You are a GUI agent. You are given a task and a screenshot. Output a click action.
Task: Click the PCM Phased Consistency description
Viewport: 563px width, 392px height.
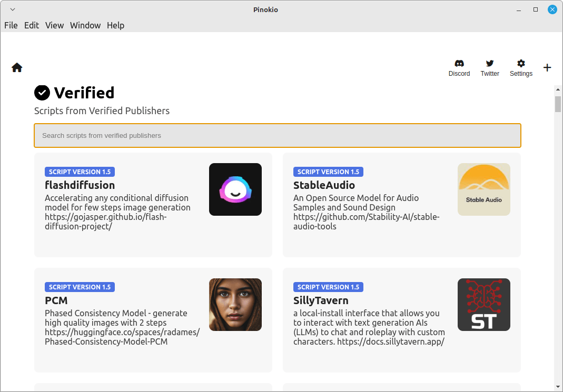tap(122, 327)
